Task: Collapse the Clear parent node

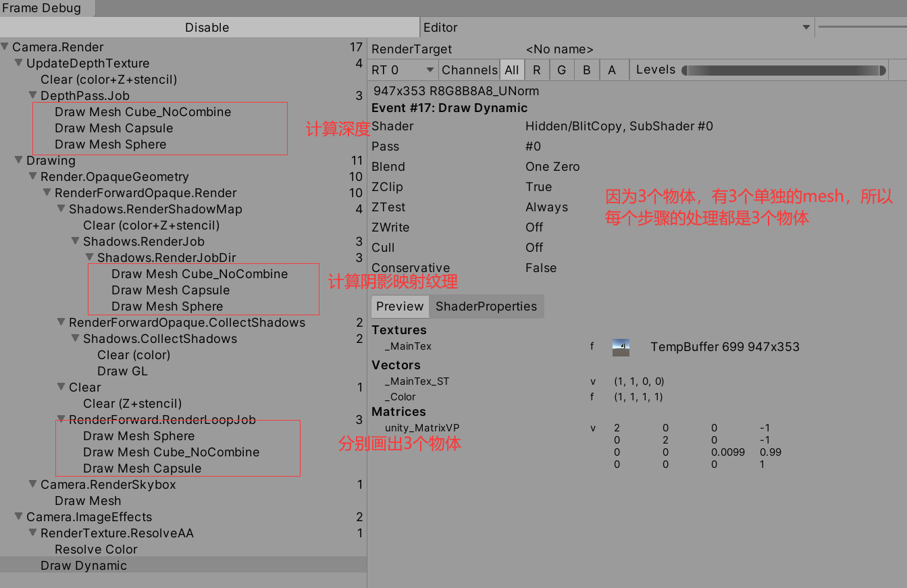Action: 62,387
